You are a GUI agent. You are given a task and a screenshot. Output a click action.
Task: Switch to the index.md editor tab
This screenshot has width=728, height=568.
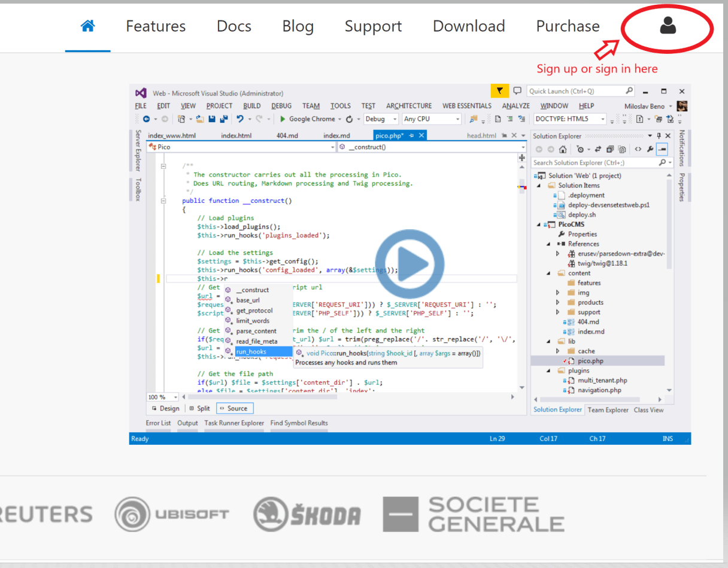(336, 136)
